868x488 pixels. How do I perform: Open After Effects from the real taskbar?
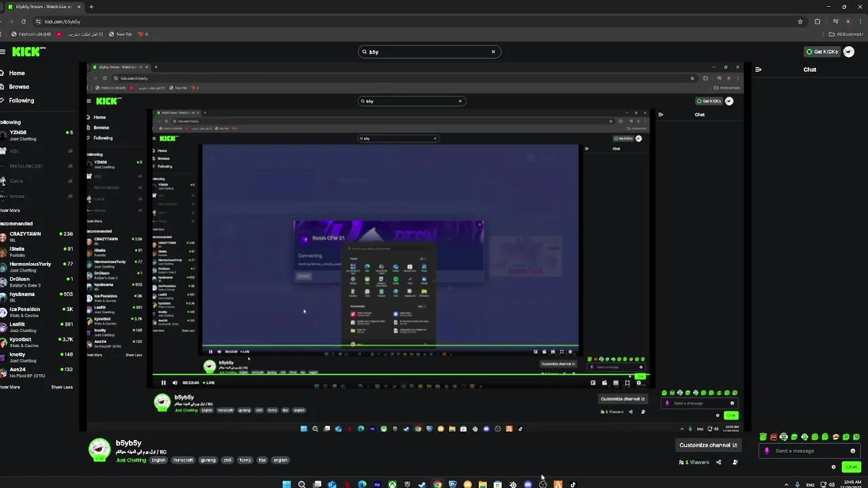377,484
